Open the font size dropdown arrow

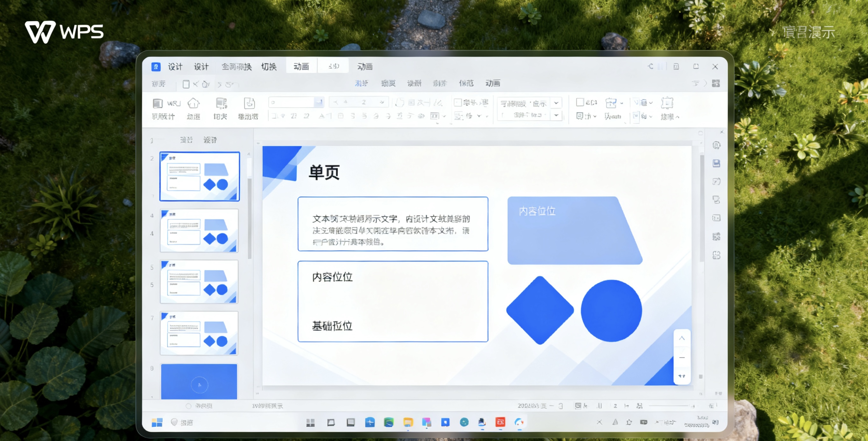click(x=381, y=102)
